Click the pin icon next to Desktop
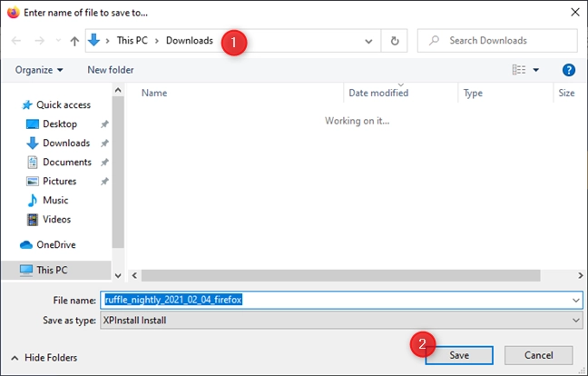 click(x=104, y=124)
